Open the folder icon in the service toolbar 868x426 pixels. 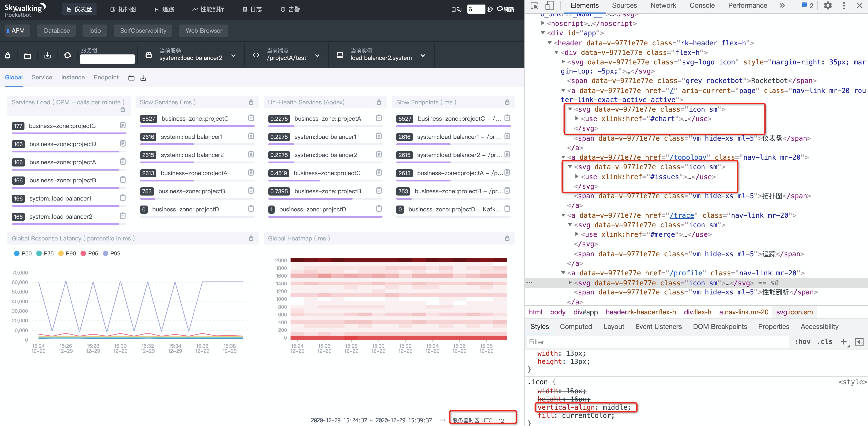point(28,56)
